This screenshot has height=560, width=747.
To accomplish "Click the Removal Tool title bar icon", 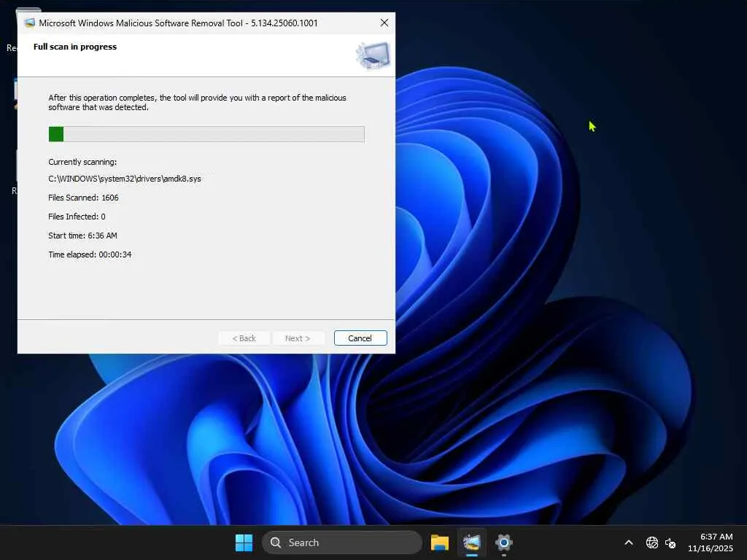I will (x=29, y=23).
